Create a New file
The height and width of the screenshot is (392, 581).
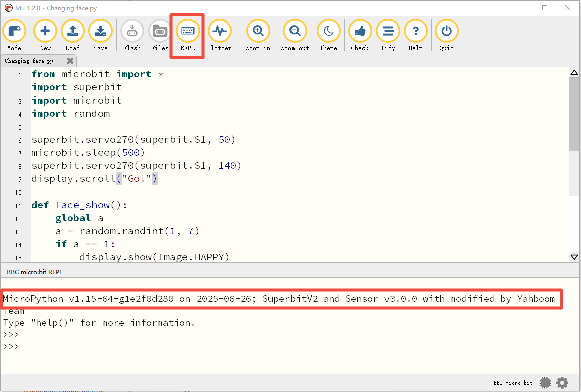45,35
